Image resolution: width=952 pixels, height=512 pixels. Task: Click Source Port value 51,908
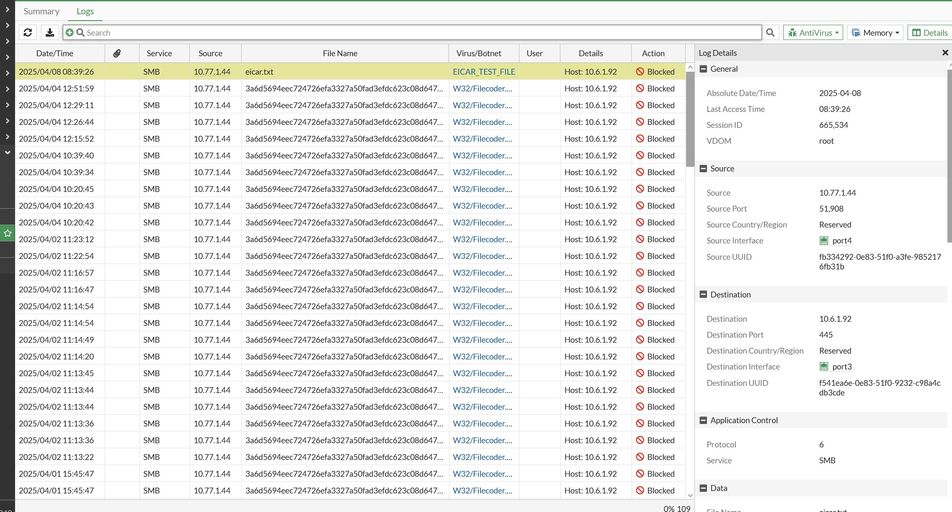[x=831, y=209]
